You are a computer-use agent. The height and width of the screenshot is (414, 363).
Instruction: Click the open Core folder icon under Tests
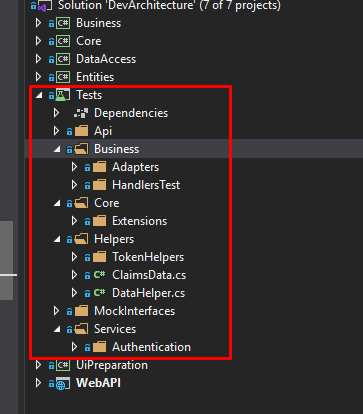(81, 203)
